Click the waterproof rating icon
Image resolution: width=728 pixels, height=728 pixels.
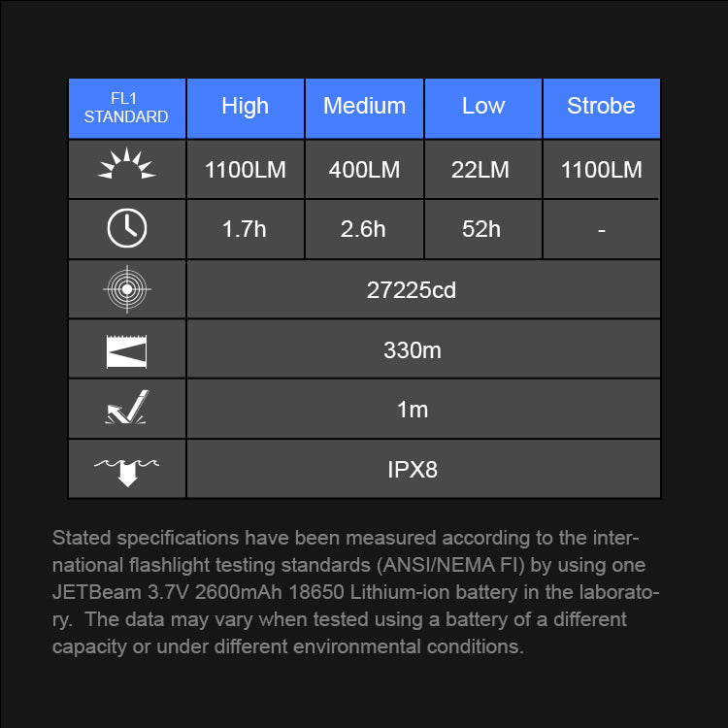[x=127, y=469]
